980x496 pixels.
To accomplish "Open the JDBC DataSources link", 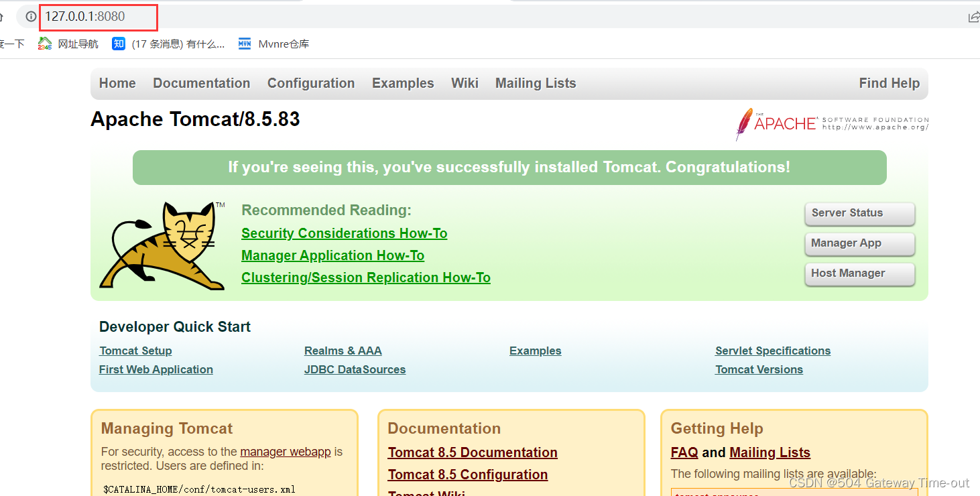I will click(x=355, y=369).
